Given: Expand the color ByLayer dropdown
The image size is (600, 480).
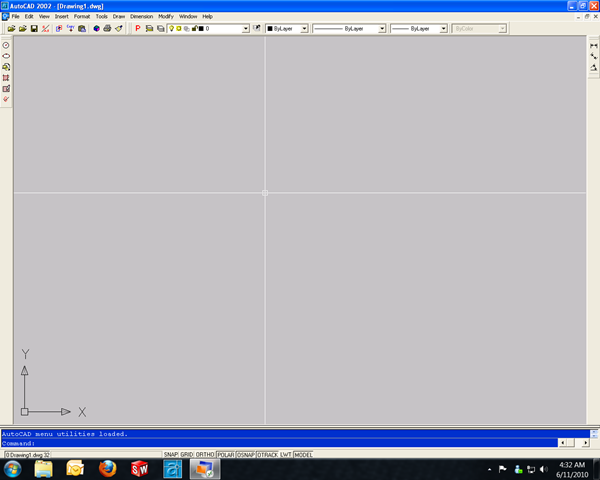Looking at the screenshot, I should (304, 29).
